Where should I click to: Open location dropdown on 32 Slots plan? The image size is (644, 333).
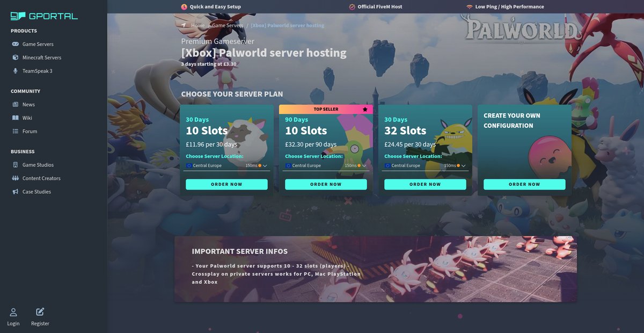tap(425, 165)
